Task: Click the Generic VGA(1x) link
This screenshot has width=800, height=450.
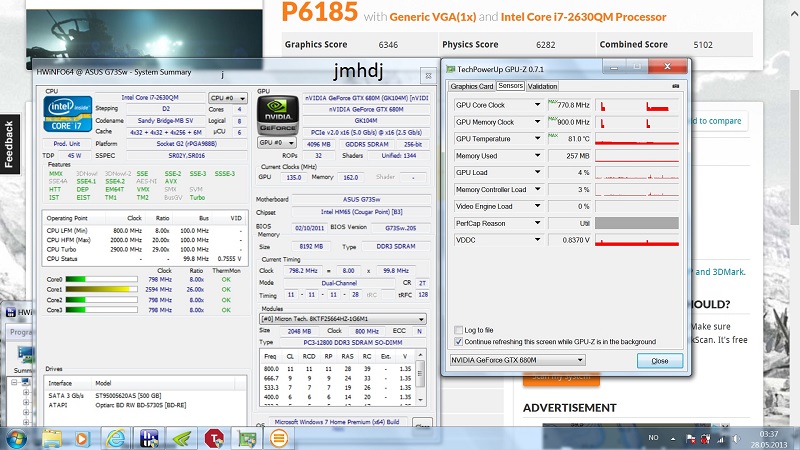Action: [433, 17]
